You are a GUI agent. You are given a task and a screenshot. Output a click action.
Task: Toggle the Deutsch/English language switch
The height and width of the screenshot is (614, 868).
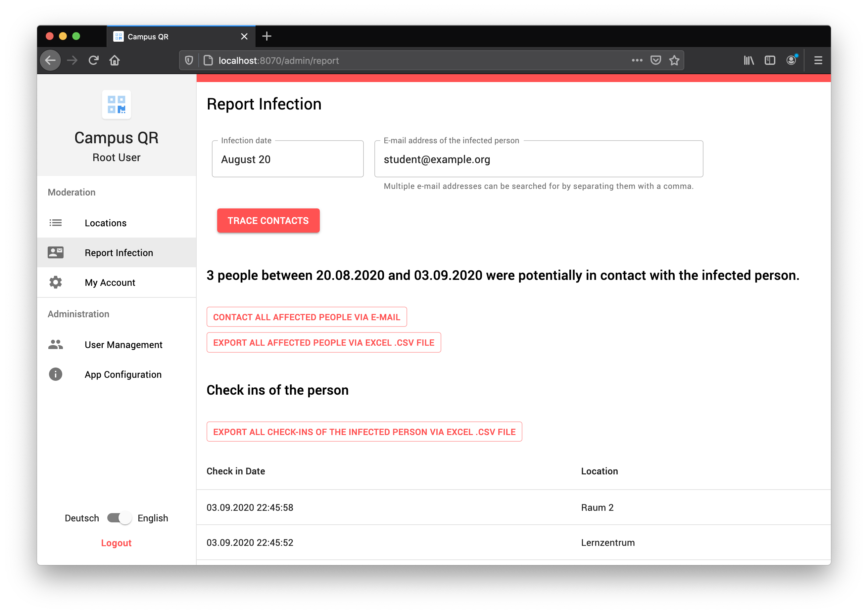click(x=119, y=518)
